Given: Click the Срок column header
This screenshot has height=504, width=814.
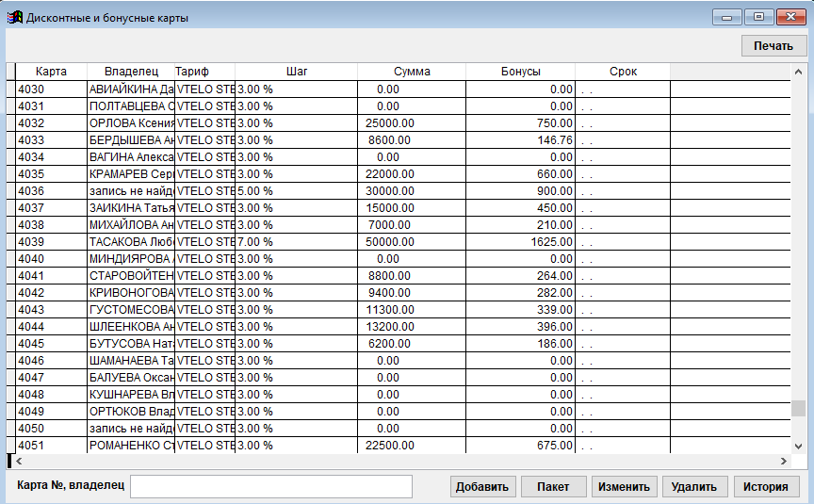Looking at the screenshot, I should coord(623,72).
